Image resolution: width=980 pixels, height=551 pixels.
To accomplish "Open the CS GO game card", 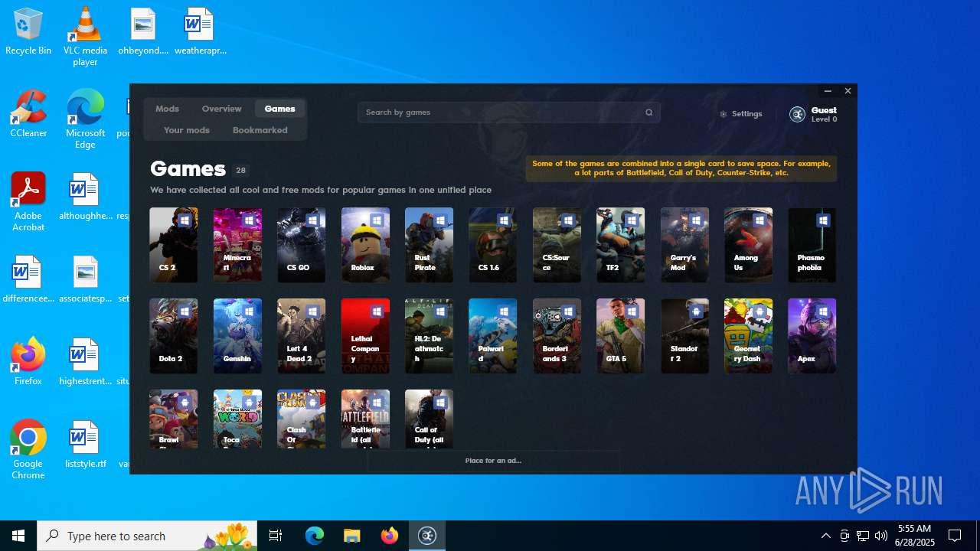I will (x=301, y=245).
